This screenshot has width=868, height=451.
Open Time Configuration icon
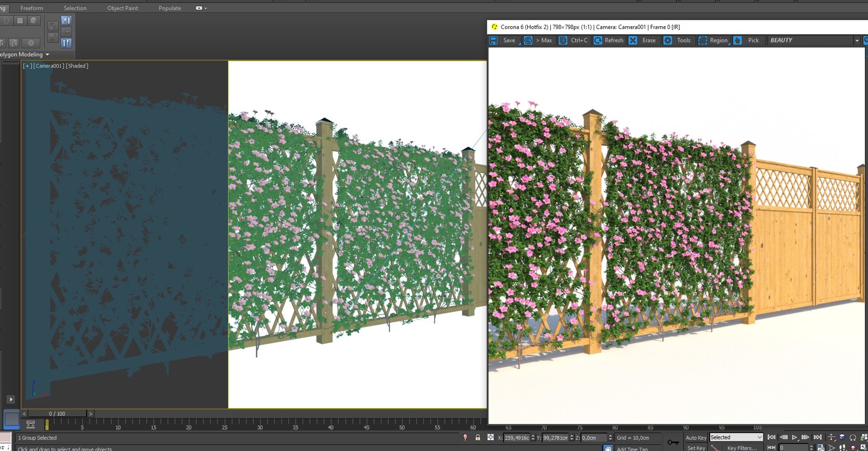(821, 448)
